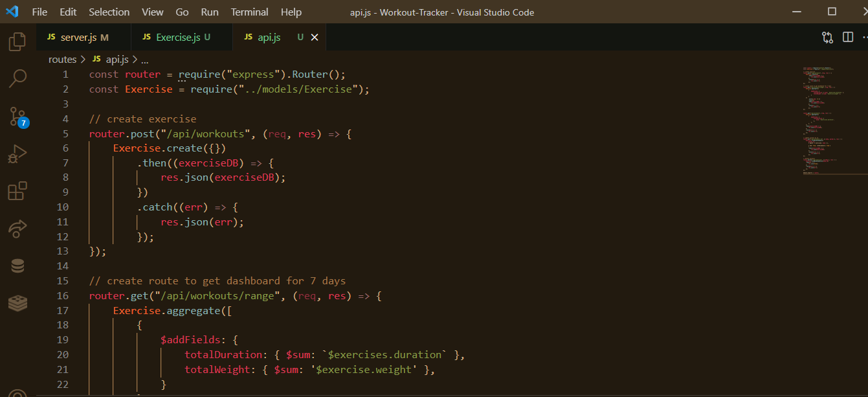Open the Edit menu
Screen dimensions: 868x397
(68, 12)
